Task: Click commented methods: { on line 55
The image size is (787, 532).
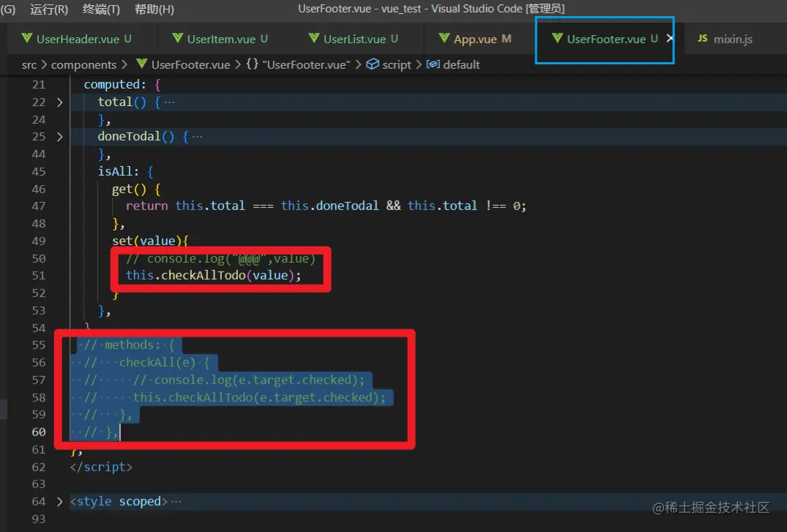Action: (129, 345)
